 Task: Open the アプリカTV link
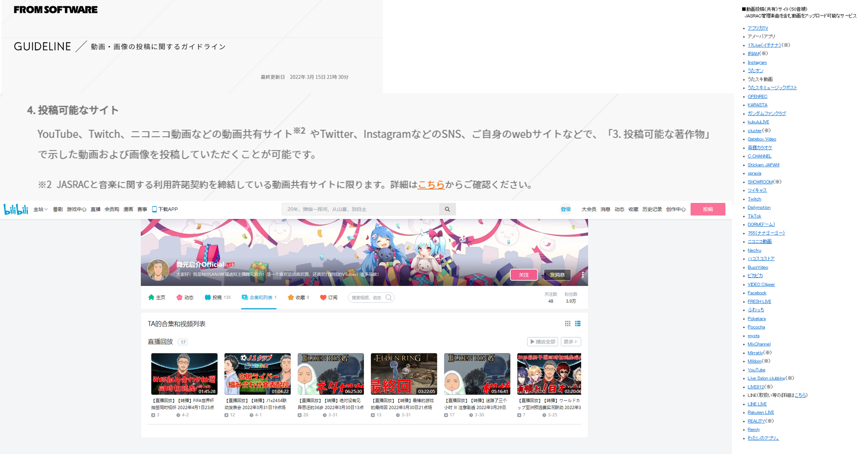coord(758,28)
